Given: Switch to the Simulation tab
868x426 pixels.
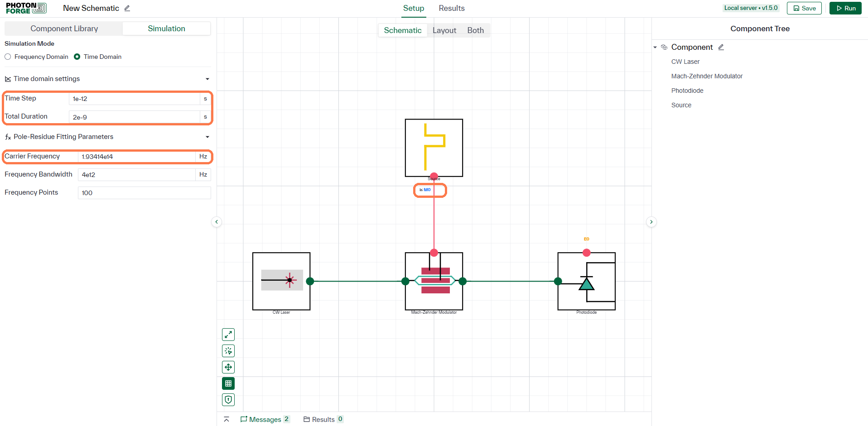Looking at the screenshot, I should [166, 29].
